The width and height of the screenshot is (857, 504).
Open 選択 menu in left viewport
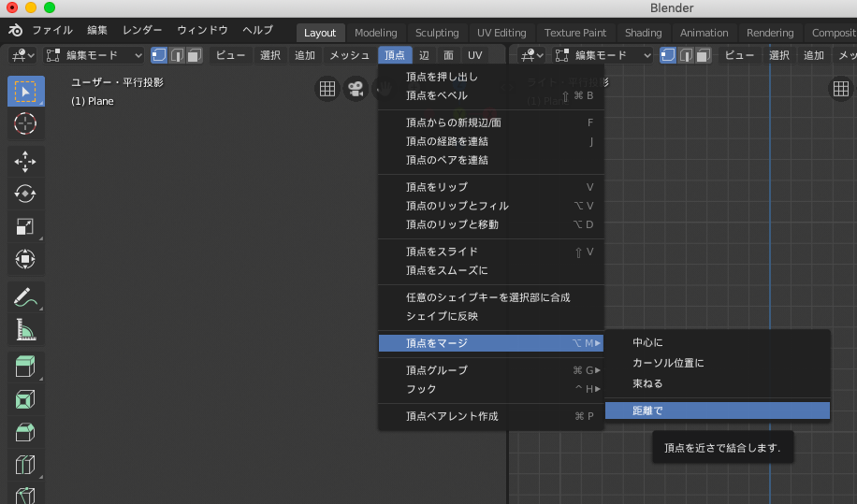point(270,55)
